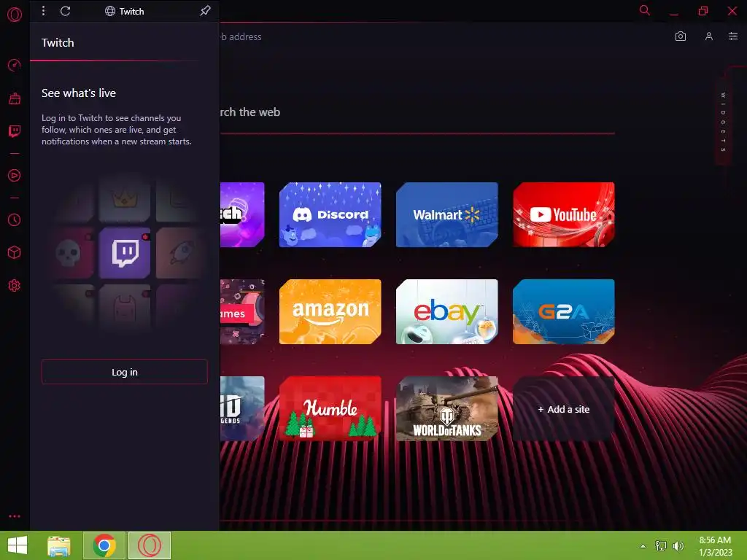Reload the Twitch panel
Viewport: 747px width, 560px height.
(65, 10)
